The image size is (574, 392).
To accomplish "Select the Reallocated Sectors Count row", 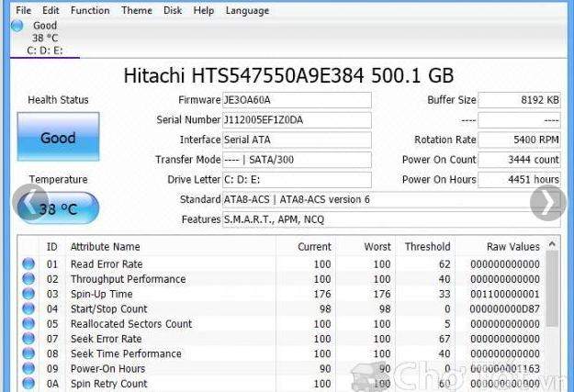I will (281, 324).
